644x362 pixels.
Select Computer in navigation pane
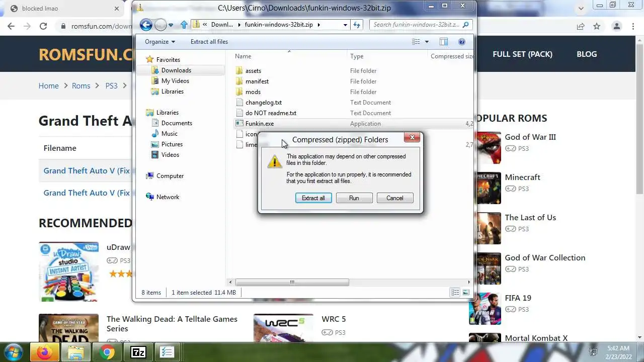pyautogui.click(x=170, y=176)
